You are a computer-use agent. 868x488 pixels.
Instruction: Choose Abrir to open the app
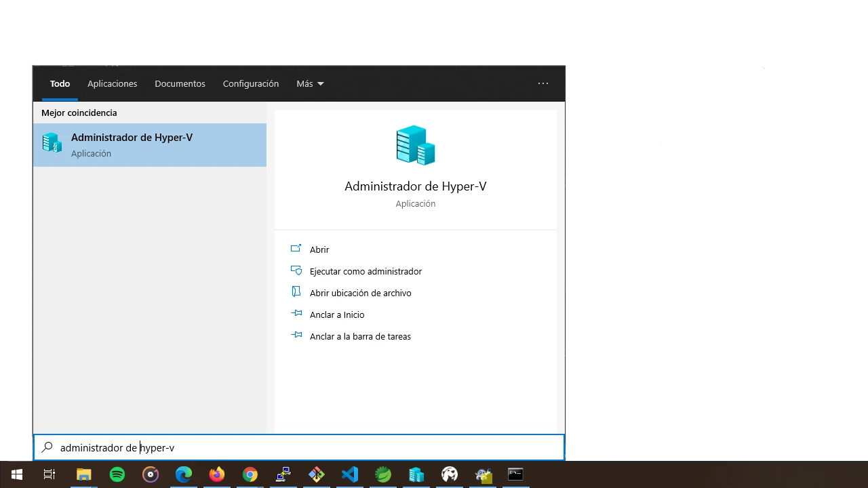tap(319, 249)
